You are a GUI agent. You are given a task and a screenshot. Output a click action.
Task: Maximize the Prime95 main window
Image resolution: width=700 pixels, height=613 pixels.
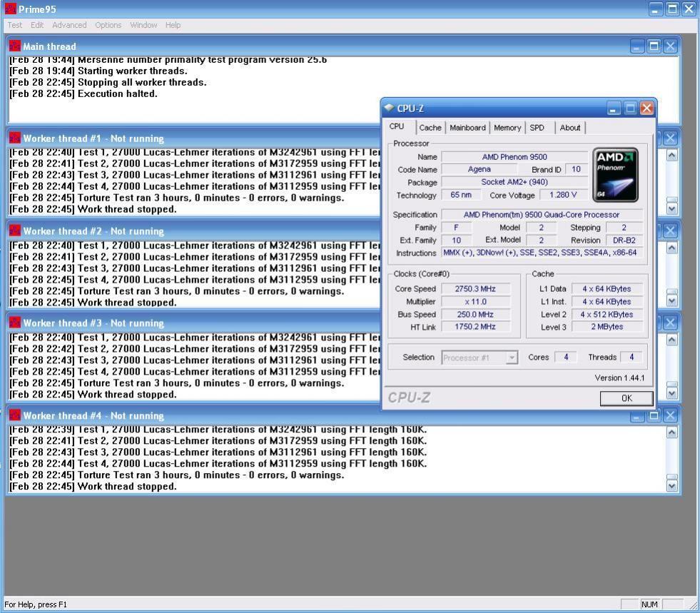click(672, 9)
